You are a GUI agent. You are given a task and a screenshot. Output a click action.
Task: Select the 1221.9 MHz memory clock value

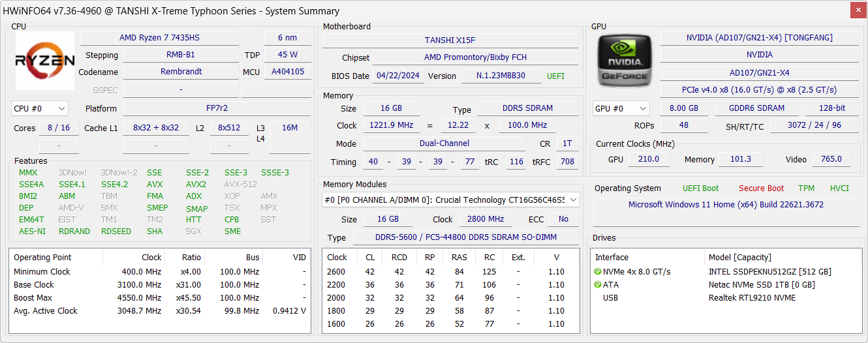tap(392, 125)
